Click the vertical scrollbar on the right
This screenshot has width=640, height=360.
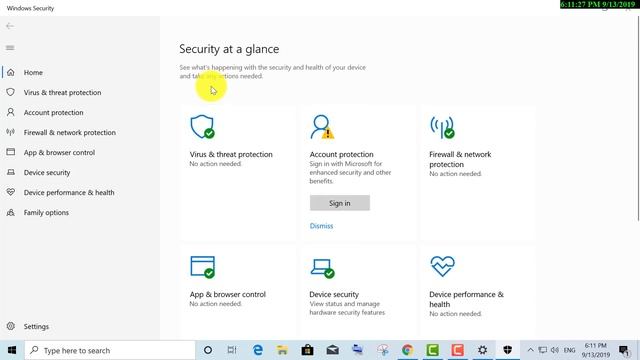point(638,118)
